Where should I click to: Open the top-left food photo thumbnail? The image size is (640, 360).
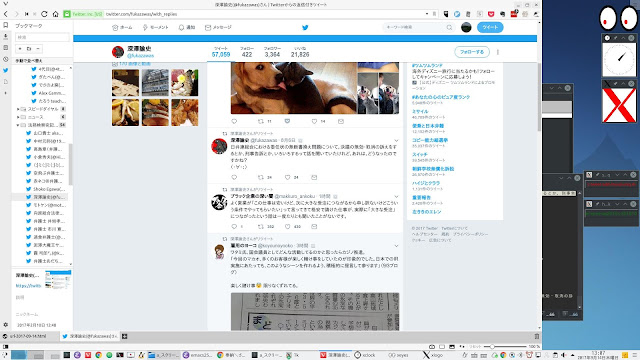click(125, 83)
